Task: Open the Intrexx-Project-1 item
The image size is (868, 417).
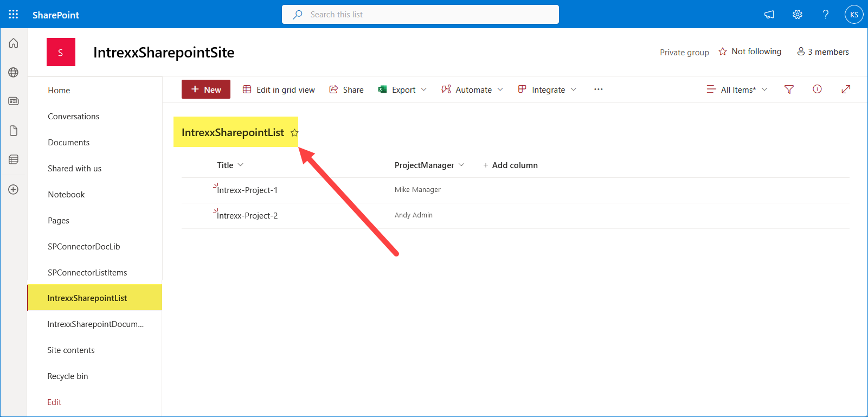Action: (x=247, y=190)
